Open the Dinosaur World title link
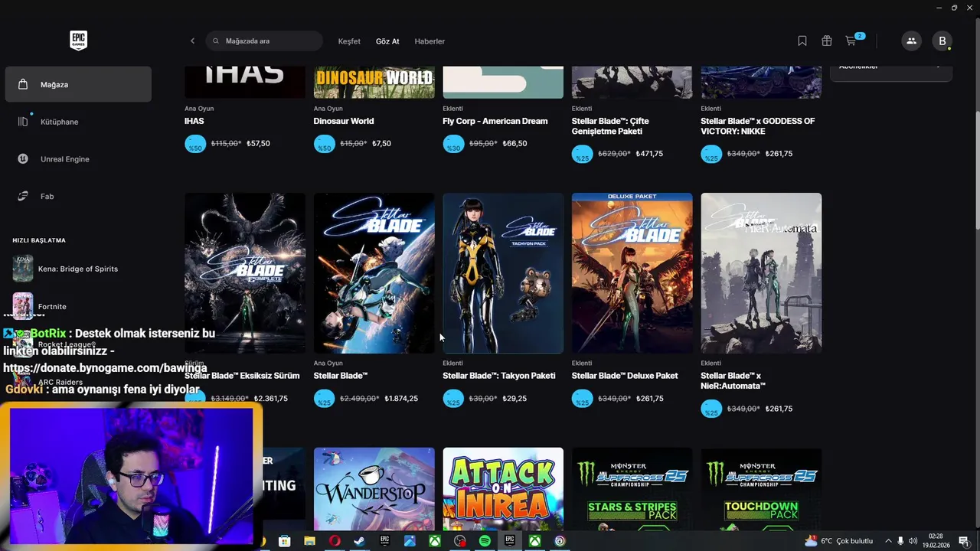Viewport: 980px width, 551px height. [344, 121]
